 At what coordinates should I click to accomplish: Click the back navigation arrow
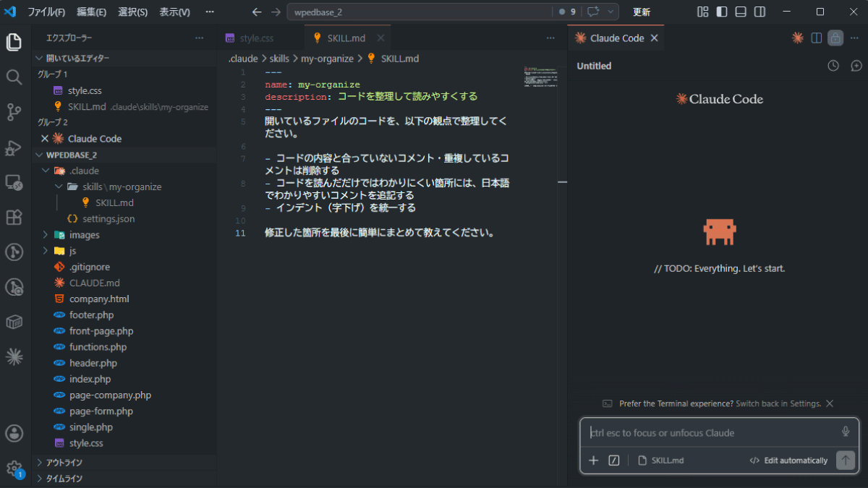[257, 12]
